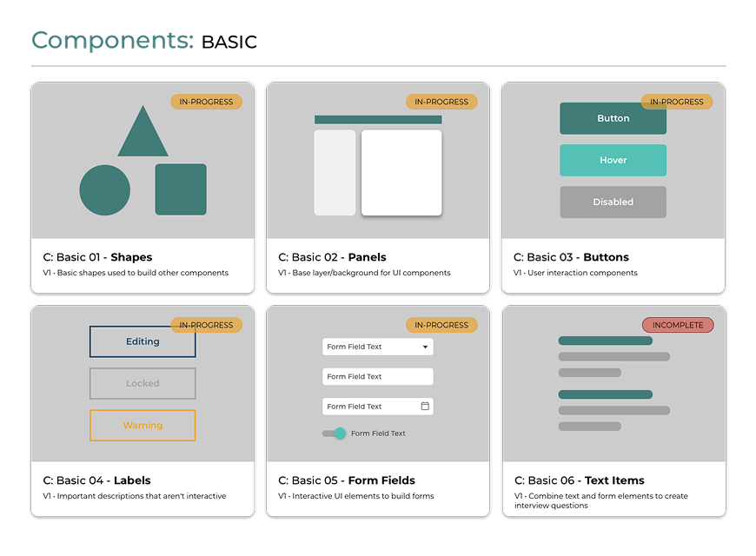The height and width of the screenshot is (556, 756).
Task: Open the C: Basic 06 - Text Items title
Action: pos(579,480)
